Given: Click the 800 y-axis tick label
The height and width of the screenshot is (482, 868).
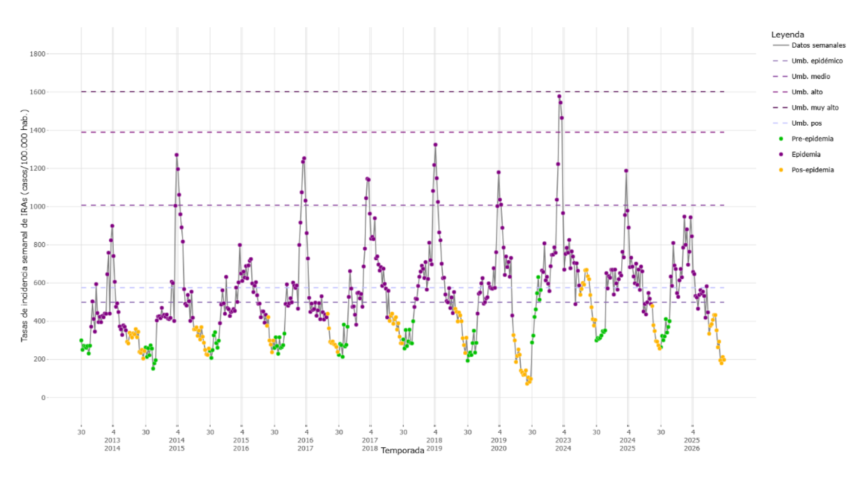Looking at the screenshot, I should [x=39, y=245].
